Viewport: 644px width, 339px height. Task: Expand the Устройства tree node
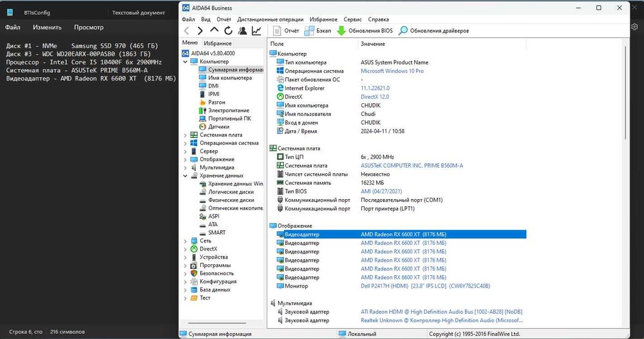[185, 257]
